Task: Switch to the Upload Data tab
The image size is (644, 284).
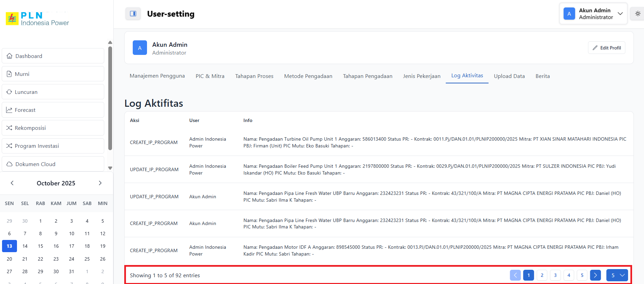Action: click(509, 76)
